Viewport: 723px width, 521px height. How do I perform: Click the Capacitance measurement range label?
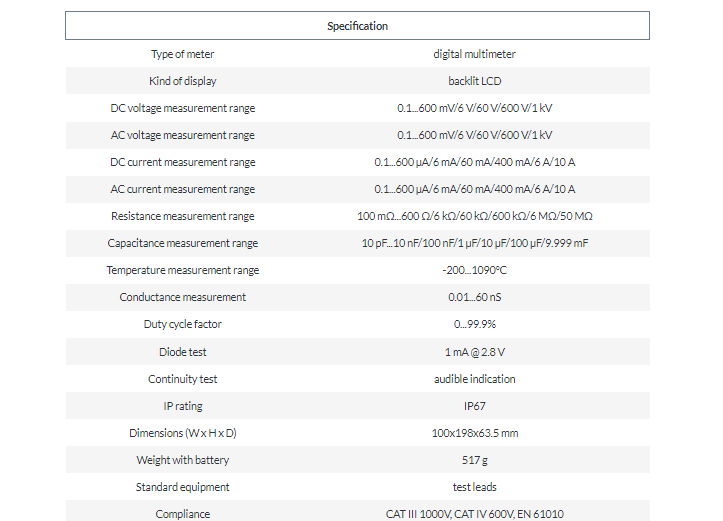tap(183, 243)
